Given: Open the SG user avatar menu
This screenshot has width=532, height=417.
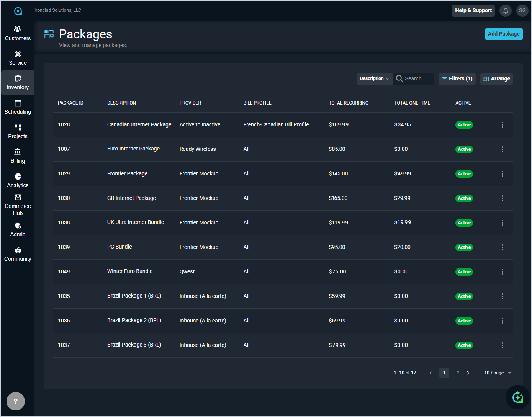Looking at the screenshot, I should [522, 11].
